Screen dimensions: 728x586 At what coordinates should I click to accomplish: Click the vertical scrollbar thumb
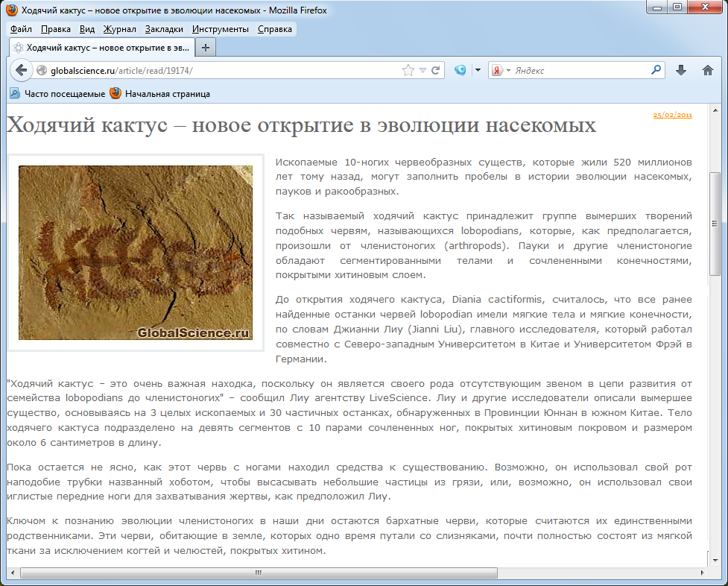click(715, 224)
